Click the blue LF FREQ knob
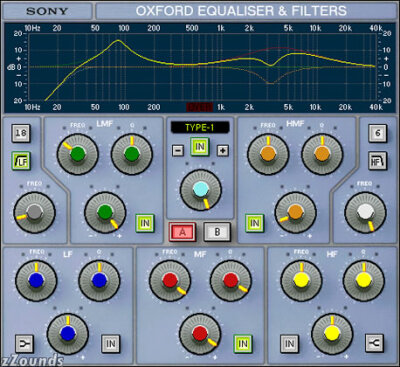 click(x=36, y=281)
